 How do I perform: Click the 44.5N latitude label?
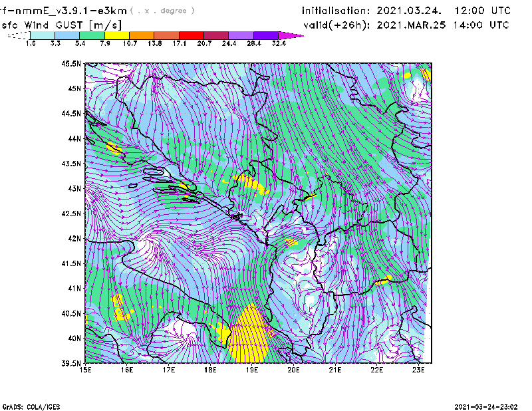(x=71, y=113)
